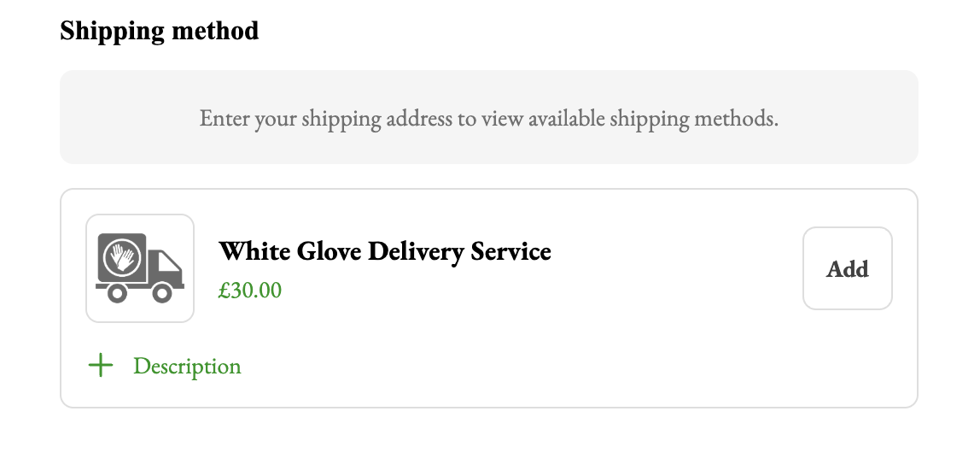
Task: Click the glove emblem on the truck
Action: point(123,257)
